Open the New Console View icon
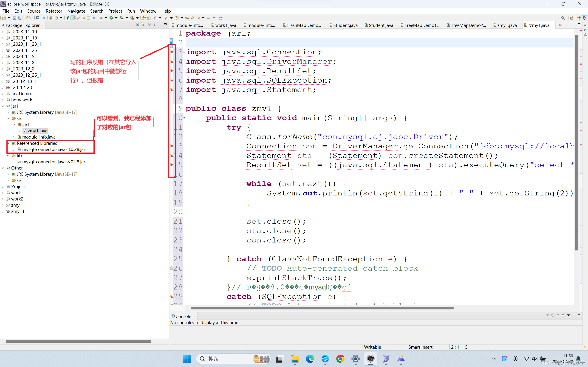The image size is (588, 367). click(564, 316)
